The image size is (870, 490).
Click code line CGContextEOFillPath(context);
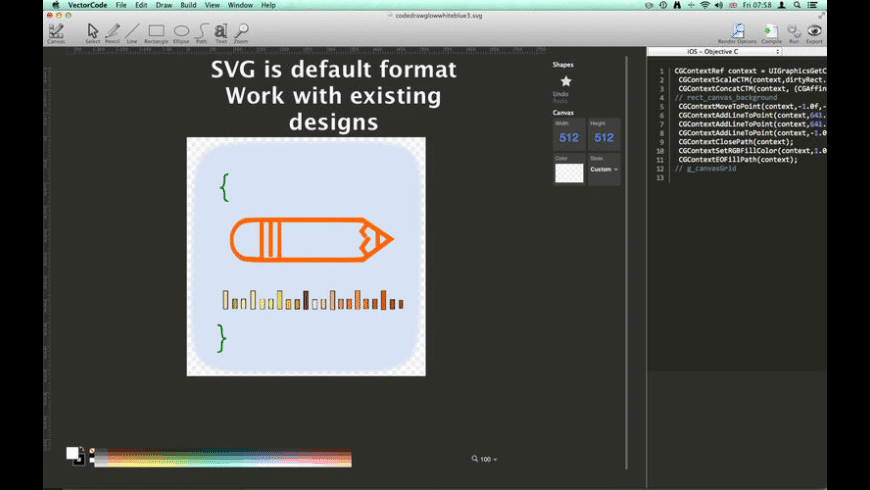coord(737,159)
